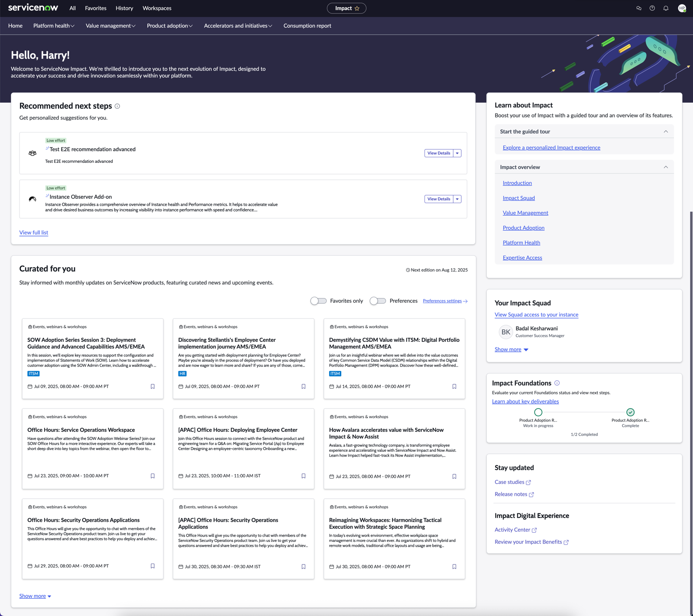Open View Squad access to your instance
The height and width of the screenshot is (616, 693).
pyautogui.click(x=536, y=315)
